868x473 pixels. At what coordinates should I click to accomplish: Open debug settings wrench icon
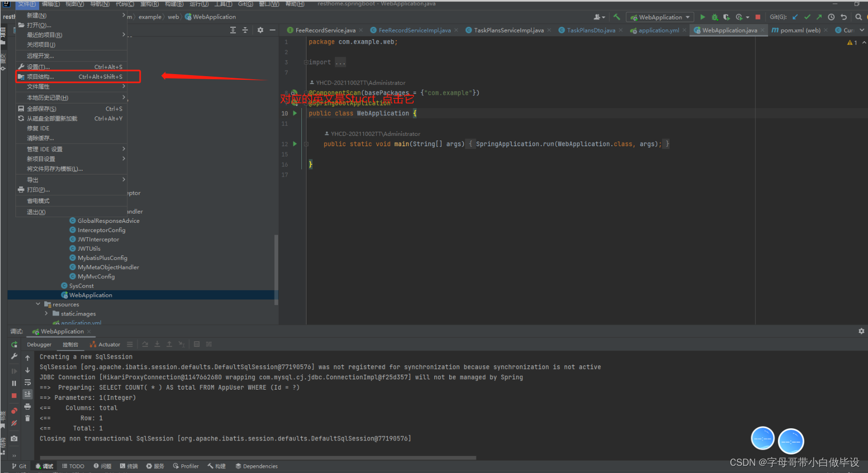coord(14,356)
